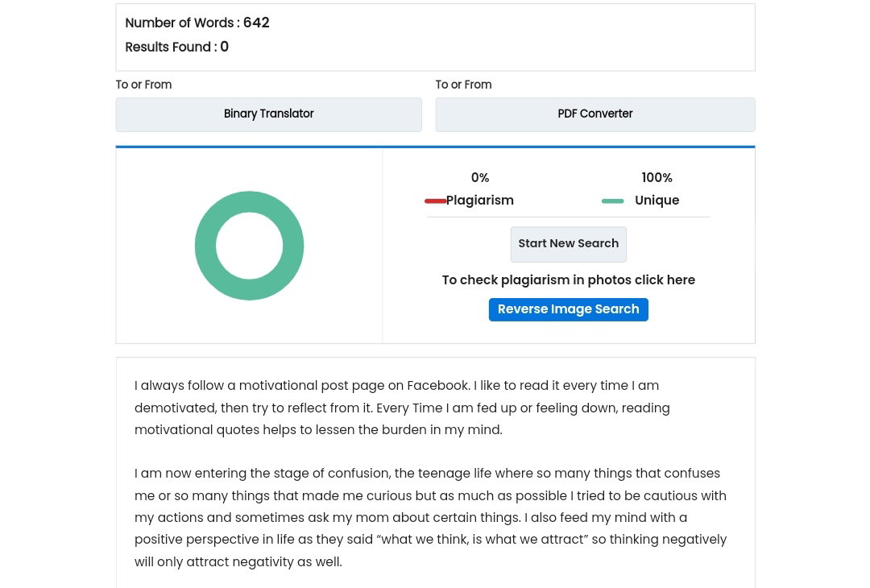
Task: Open the PDF Converter tool
Action: 594,114
